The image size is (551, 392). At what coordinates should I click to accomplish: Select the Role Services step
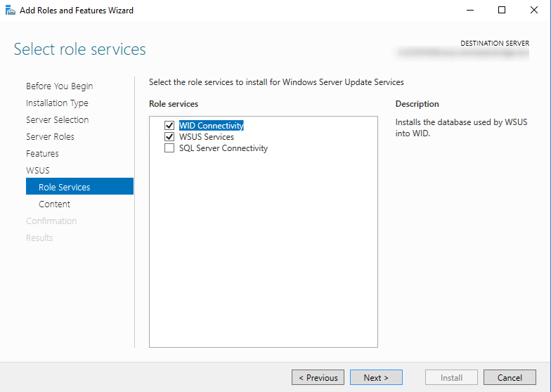click(80, 186)
